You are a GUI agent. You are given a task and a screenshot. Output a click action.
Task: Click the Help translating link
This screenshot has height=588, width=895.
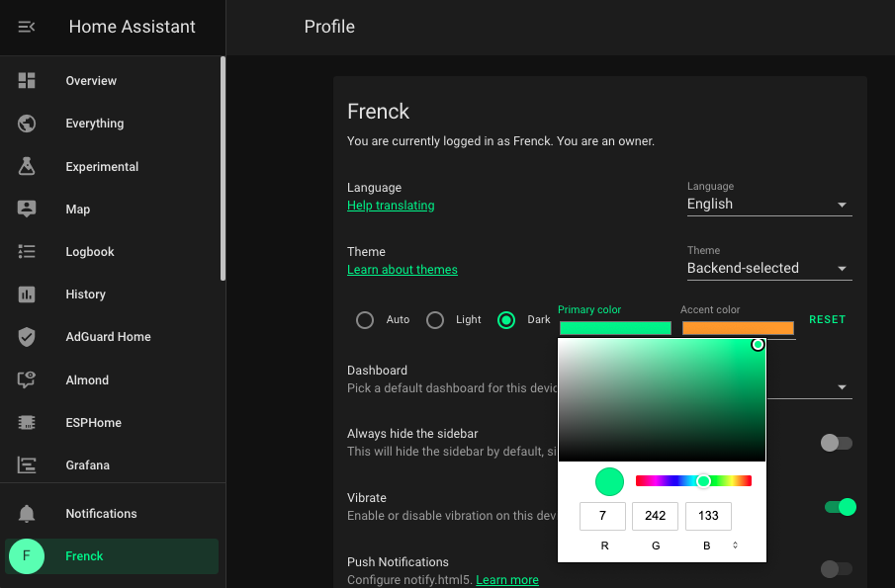[x=391, y=205]
